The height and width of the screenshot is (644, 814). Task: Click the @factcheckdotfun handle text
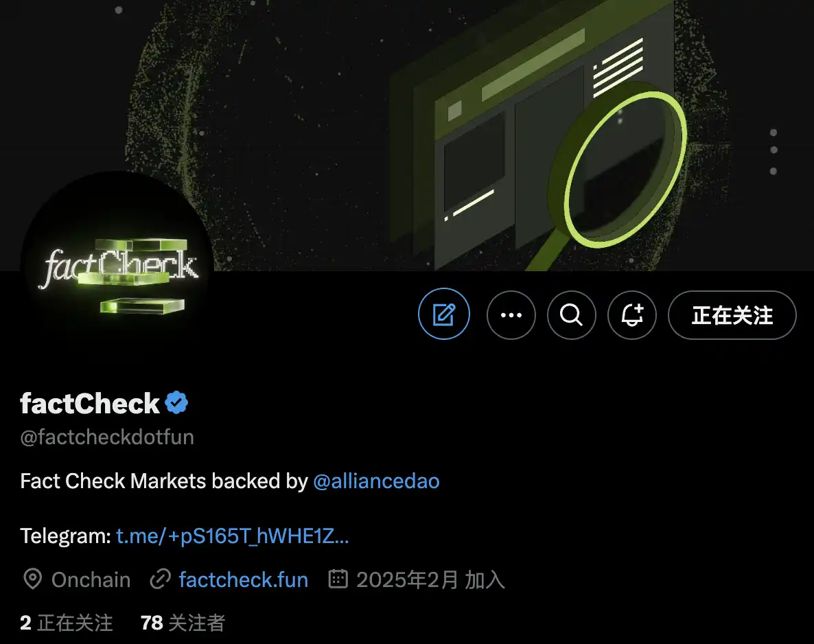[107, 437]
